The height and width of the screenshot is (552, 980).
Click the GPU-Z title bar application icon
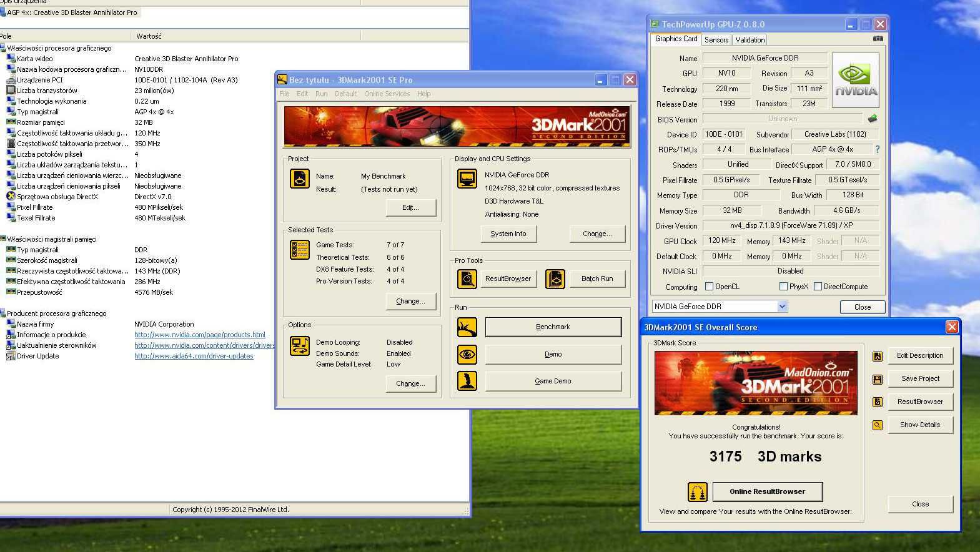[655, 24]
